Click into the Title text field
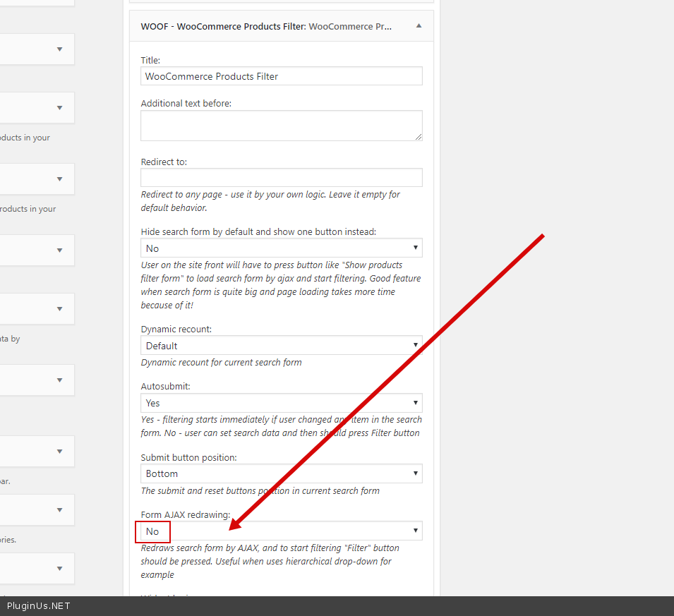 (281, 76)
